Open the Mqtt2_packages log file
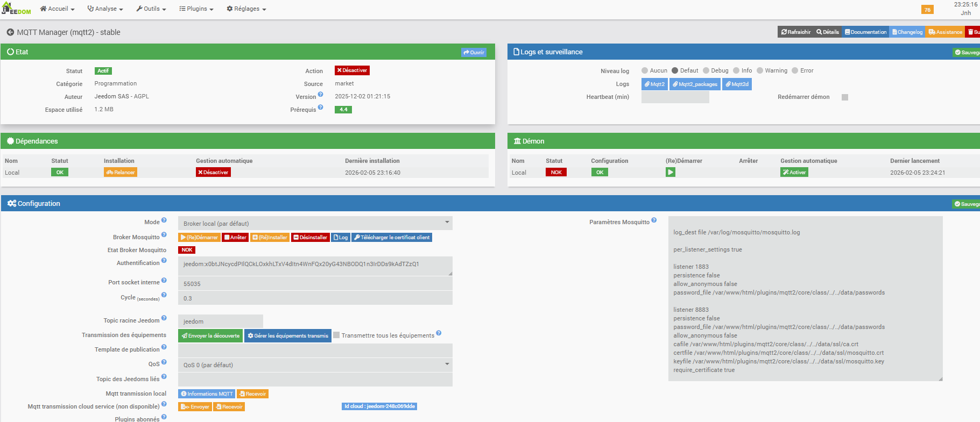The image size is (980, 422). [695, 84]
